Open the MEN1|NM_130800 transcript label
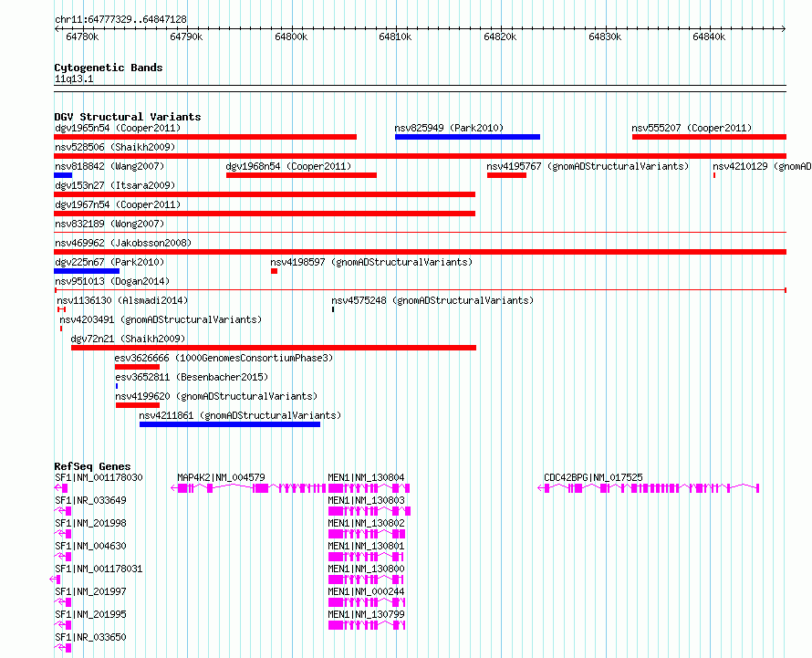This screenshot has width=812, height=658. tap(366, 569)
